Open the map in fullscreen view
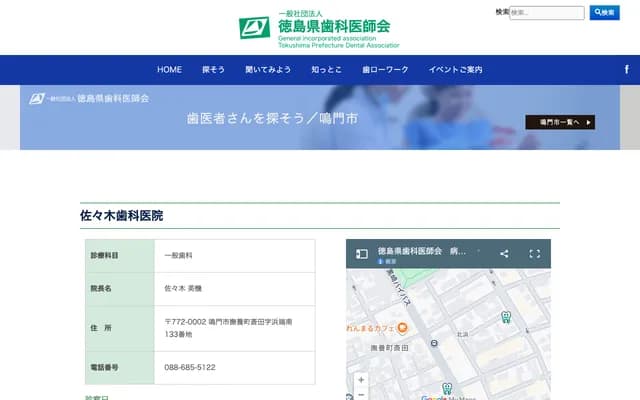The width and height of the screenshot is (640, 400). (534, 254)
